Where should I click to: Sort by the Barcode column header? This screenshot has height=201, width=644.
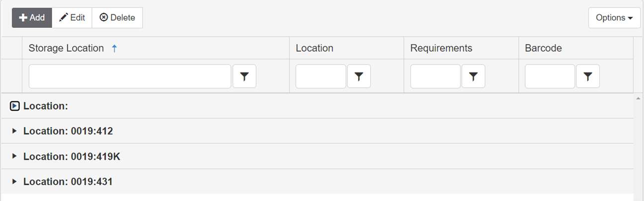point(543,48)
